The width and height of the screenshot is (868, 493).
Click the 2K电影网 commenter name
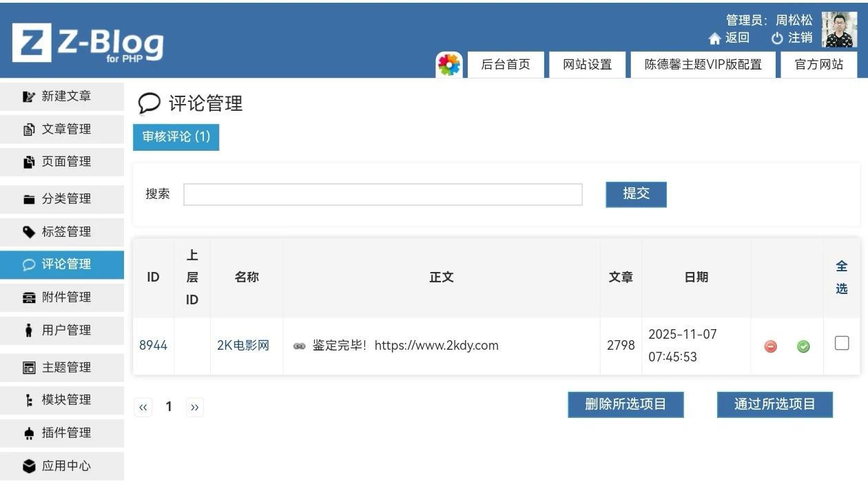click(243, 346)
